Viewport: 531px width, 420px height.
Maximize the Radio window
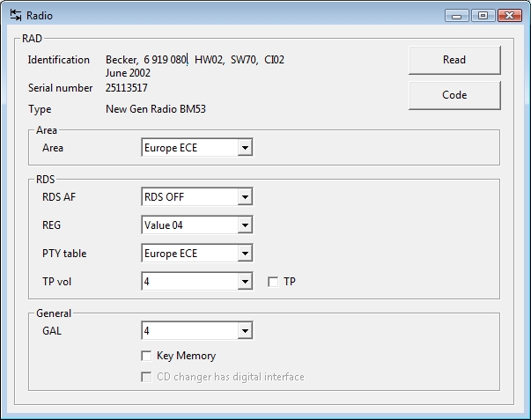(x=483, y=16)
